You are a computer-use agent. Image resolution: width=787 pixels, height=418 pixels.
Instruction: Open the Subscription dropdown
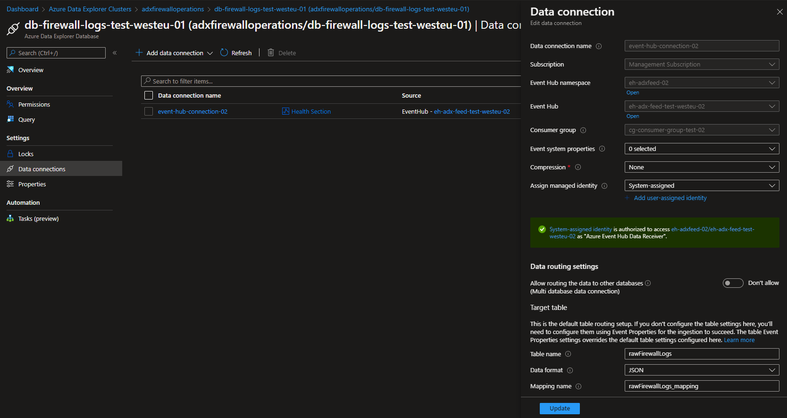[702, 64]
